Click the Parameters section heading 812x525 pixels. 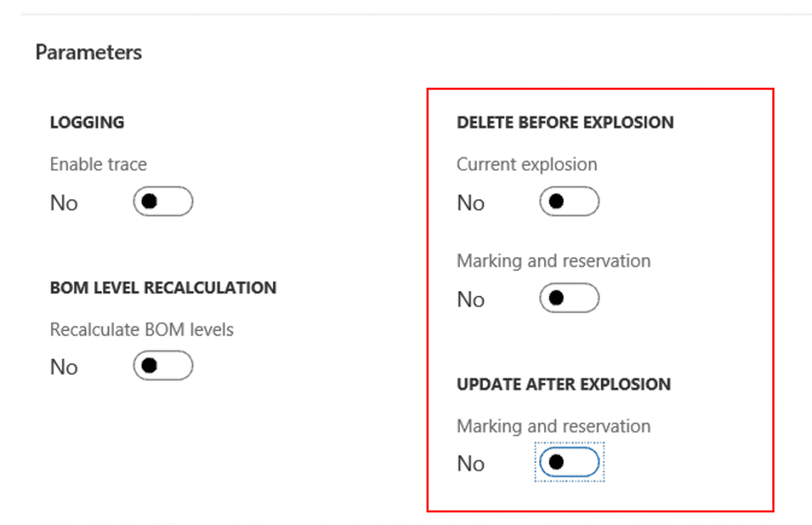[x=89, y=52]
